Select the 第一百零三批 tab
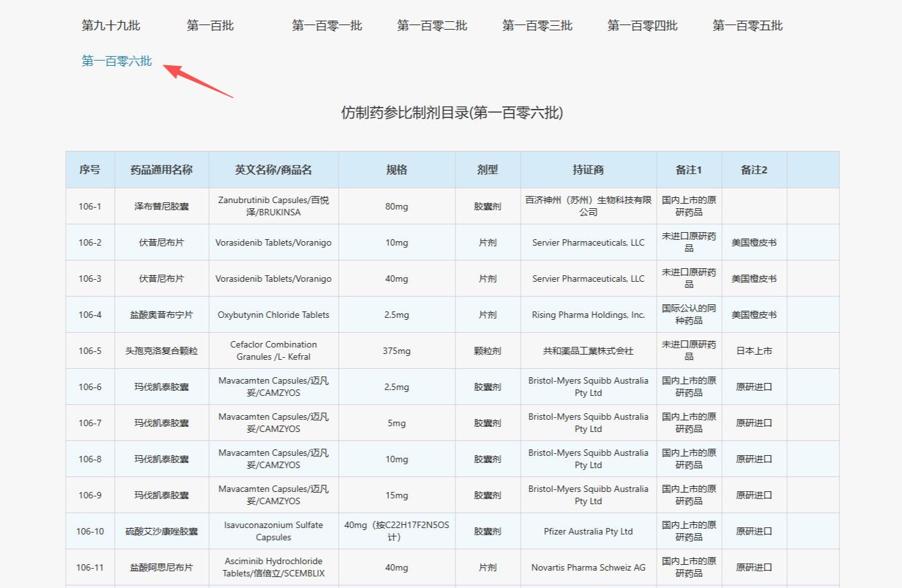Image resolution: width=902 pixels, height=588 pixels. [537, 26]
